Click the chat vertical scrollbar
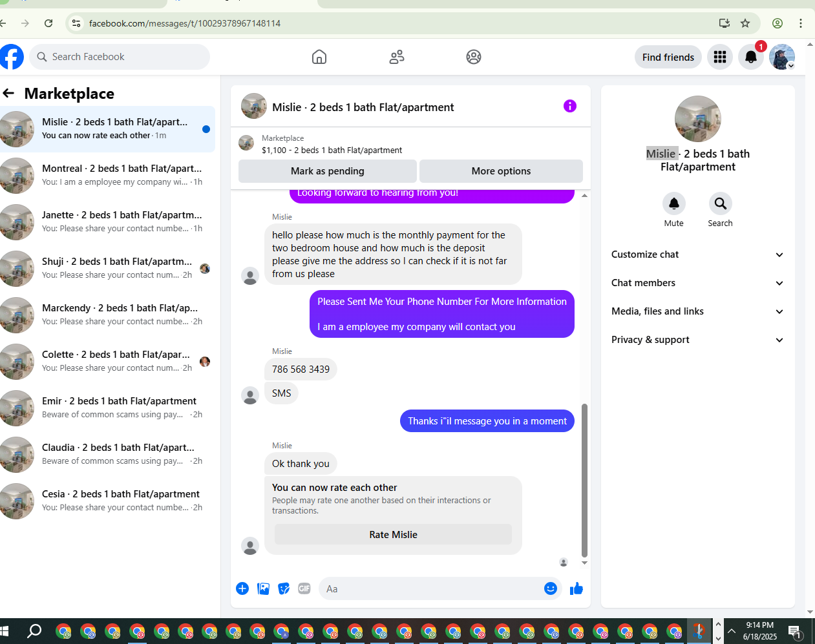 [584, 481]
